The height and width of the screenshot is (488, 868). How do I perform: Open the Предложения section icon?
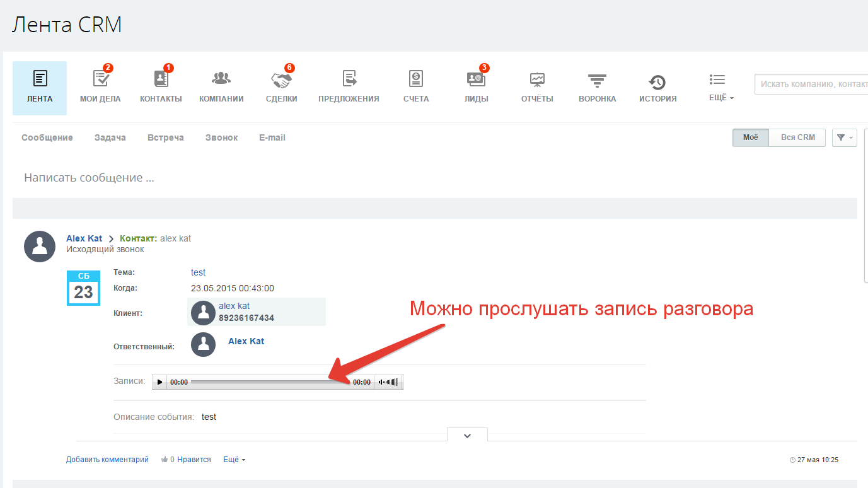349,79
